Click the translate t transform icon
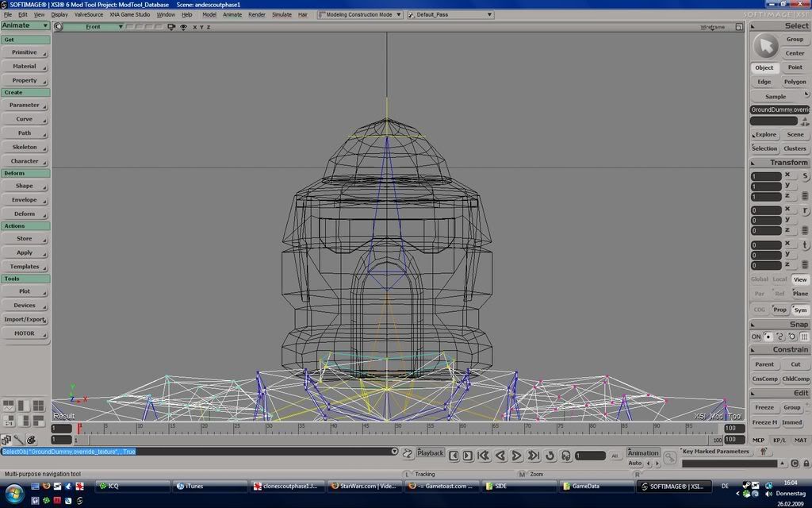 805,244
